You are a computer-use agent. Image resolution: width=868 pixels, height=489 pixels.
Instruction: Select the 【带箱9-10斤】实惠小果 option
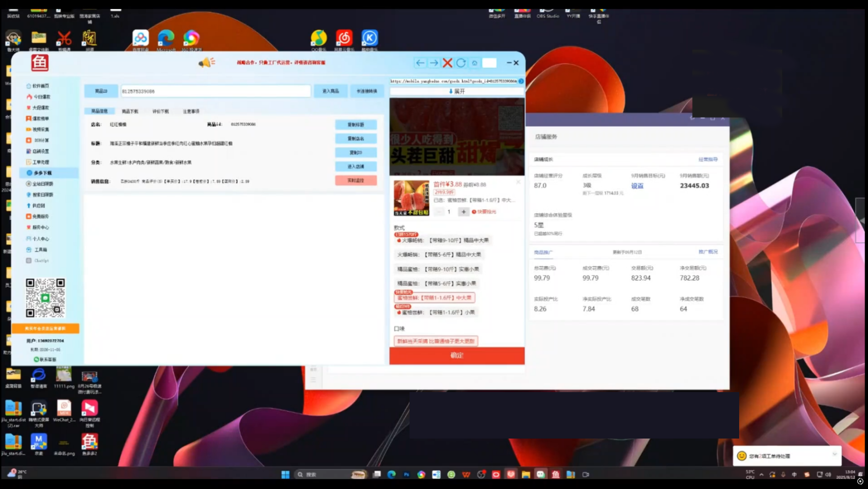click(438, 269)
